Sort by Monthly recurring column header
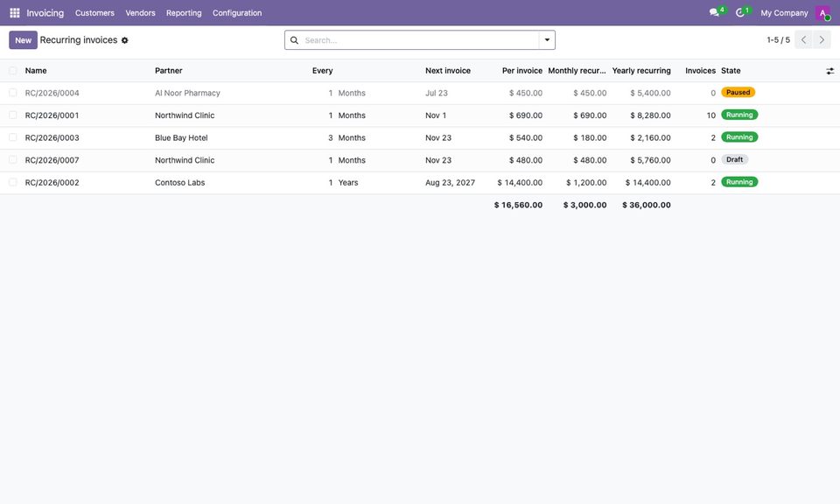The image size is (840, 504). click(x=577, y=71)
